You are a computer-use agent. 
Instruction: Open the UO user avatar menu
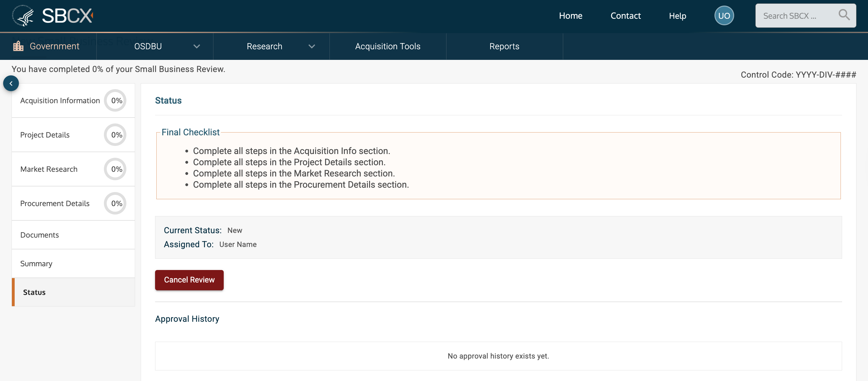[724, 16]
